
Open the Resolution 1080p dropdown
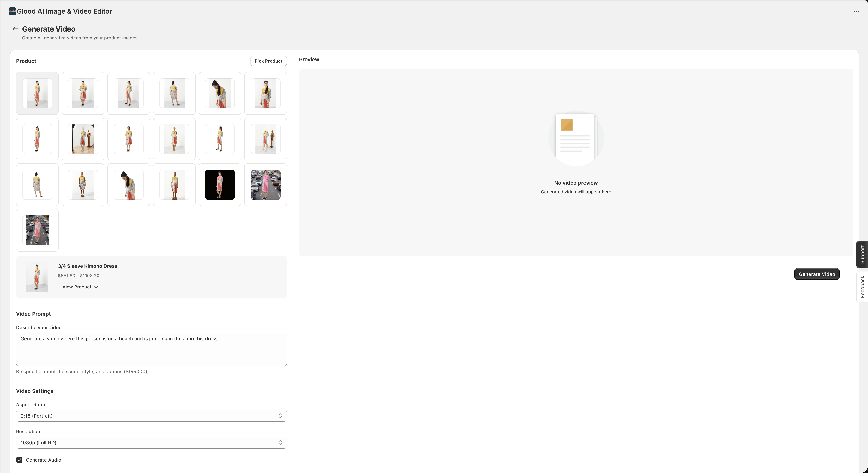click(151, 442)
